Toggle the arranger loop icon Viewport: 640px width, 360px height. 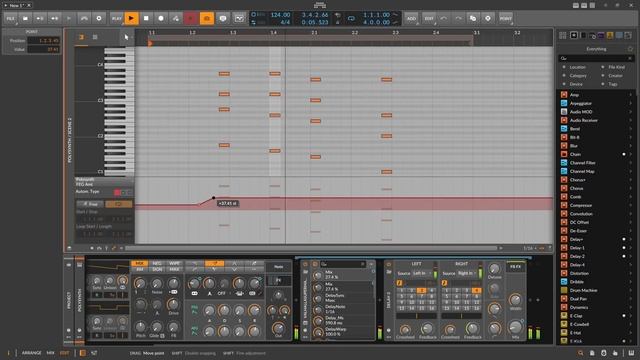tap(351, 18)
